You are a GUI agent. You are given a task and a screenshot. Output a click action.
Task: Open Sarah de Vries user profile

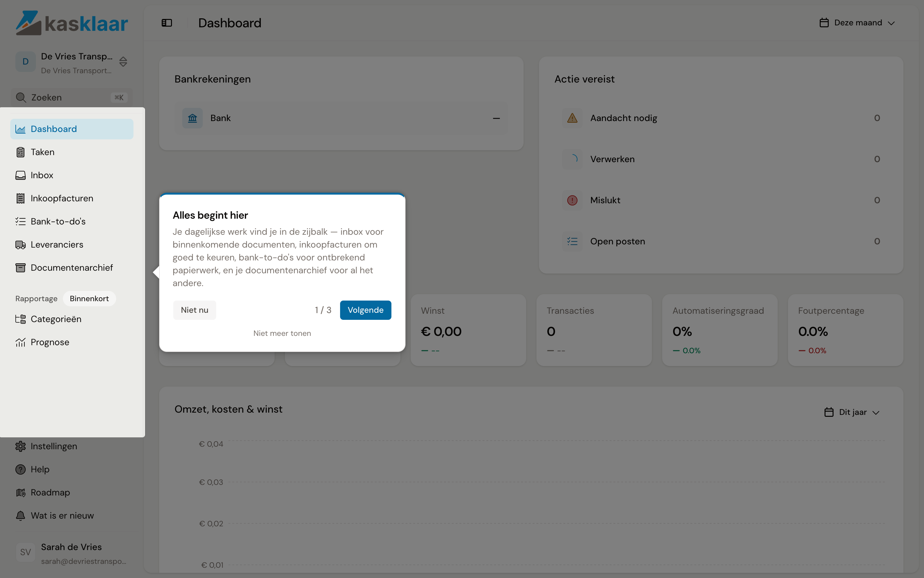pyautogui.click(x=72, y=554)
